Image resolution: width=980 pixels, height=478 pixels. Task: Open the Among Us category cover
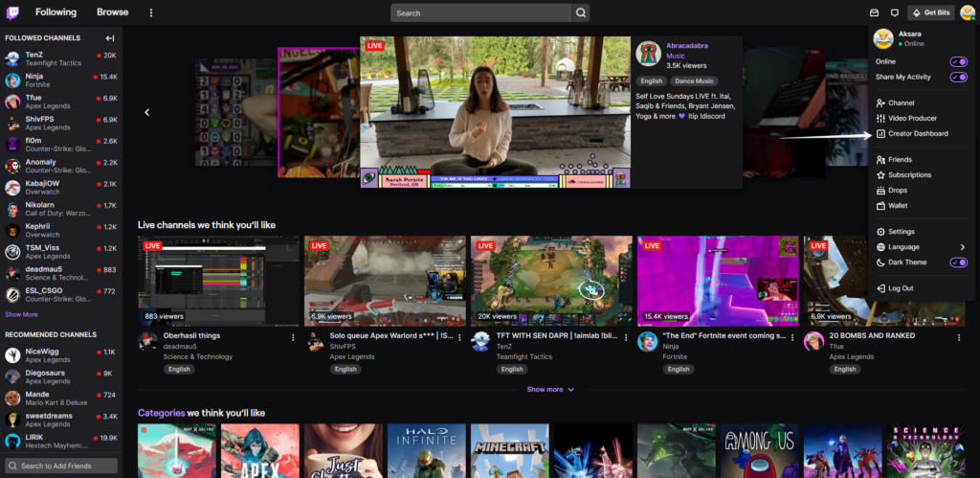click(759, 450)
